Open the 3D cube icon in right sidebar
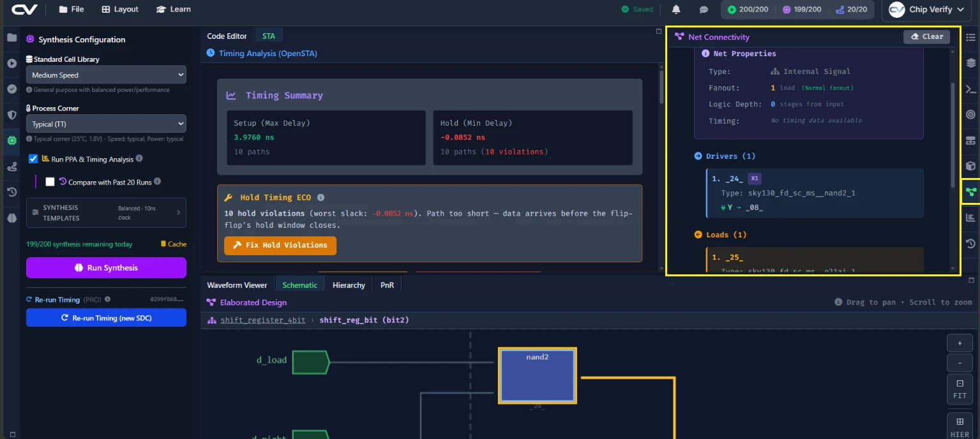The width and height of the screenshot is (980, 439). pyautogui.click(x=970, y=167)
